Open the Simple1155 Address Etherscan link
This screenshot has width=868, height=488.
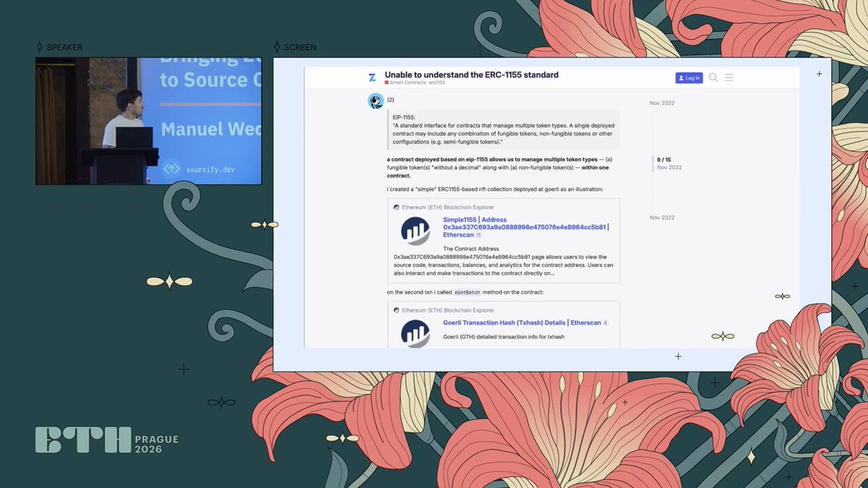[526, 227]
